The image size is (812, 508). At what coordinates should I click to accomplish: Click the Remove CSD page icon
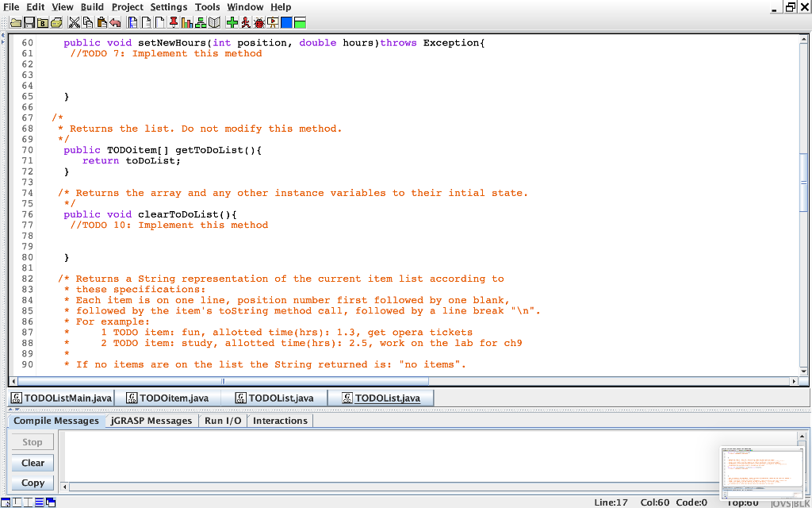coord(147,22)
